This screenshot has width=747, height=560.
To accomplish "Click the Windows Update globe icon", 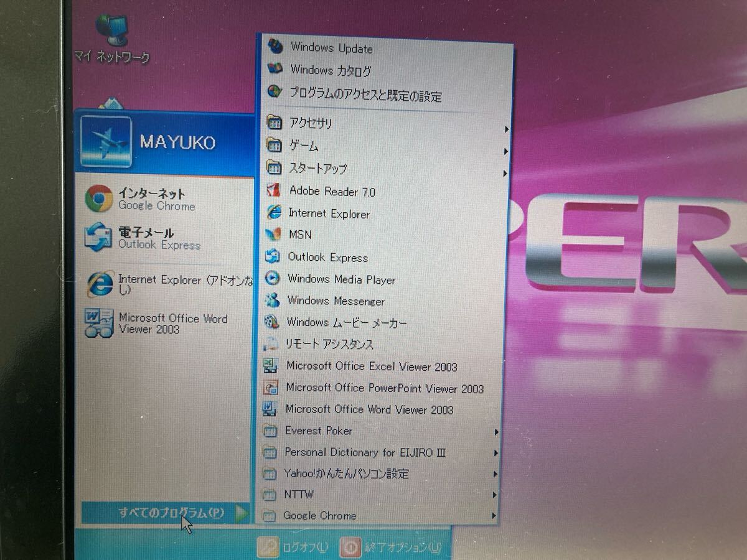I will [275, 47].
